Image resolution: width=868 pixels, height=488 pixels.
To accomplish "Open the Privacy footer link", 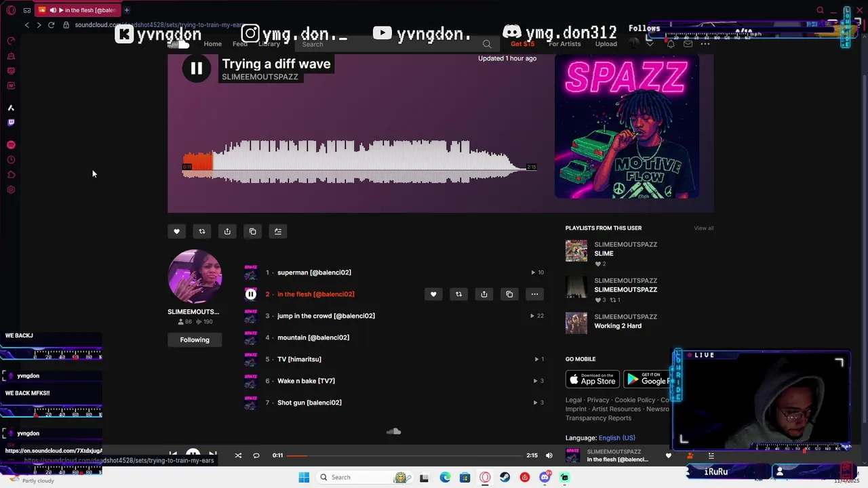I will pyautogui.click(x=598, y=400).
